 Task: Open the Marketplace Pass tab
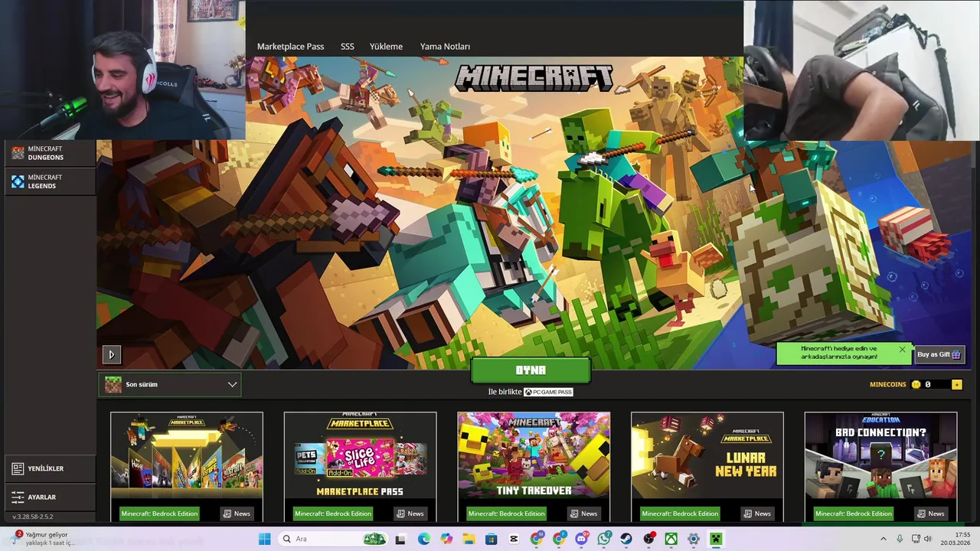point(290,47)
